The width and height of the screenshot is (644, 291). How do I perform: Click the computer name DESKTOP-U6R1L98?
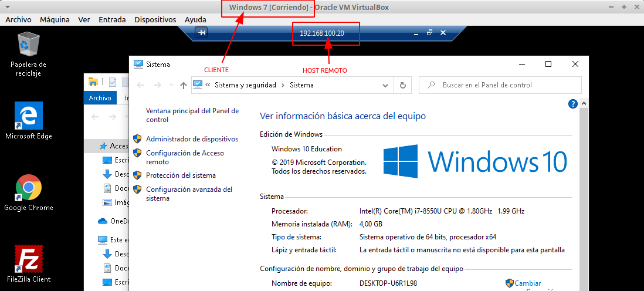coord(388,283)
